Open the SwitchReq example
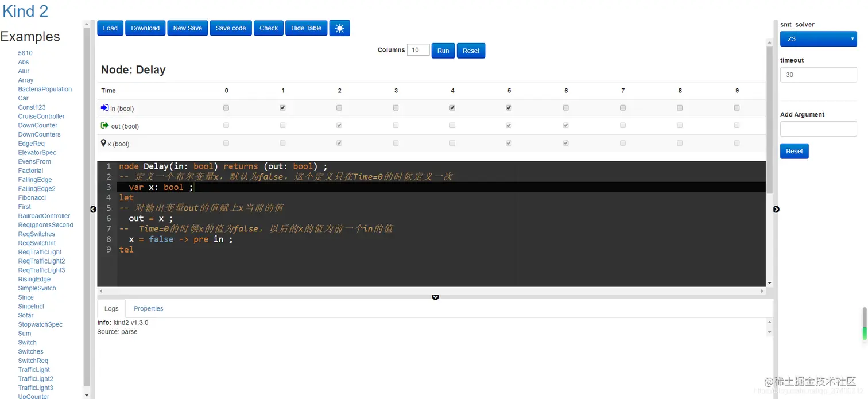The width and height of the screenshot is (868, 399). tap(33, 361)
